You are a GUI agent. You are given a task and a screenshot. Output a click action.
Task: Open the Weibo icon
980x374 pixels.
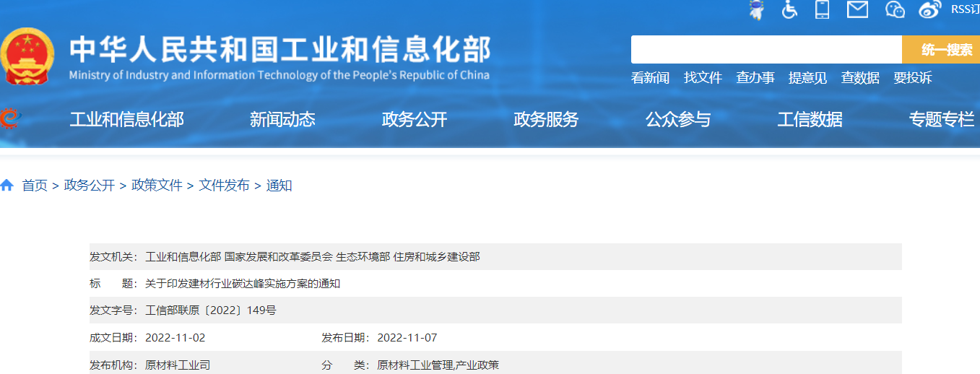[x=930, y=9]
